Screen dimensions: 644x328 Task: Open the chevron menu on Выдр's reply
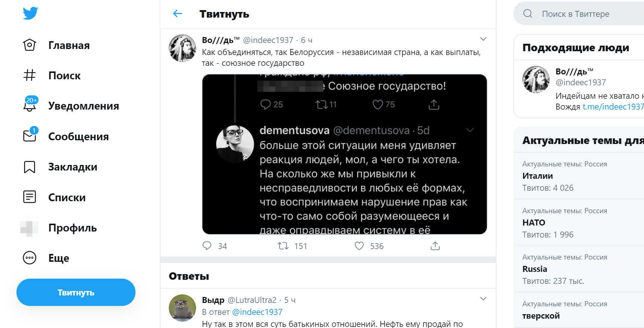click(x=483, y=299)
